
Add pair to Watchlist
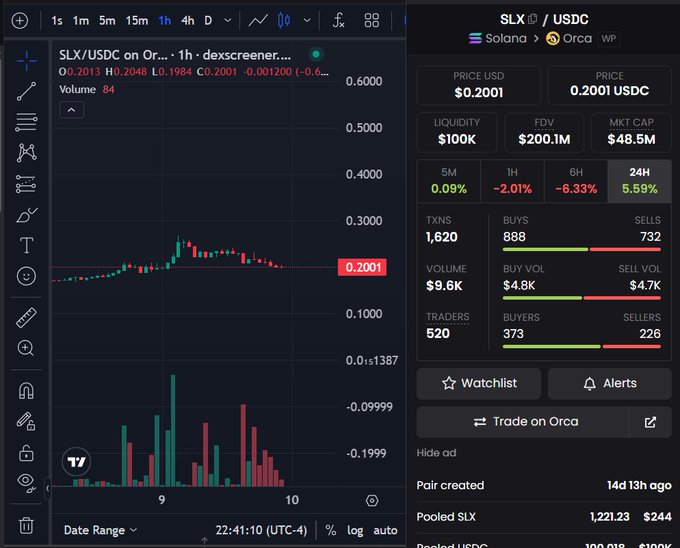(x=479, y=384)
